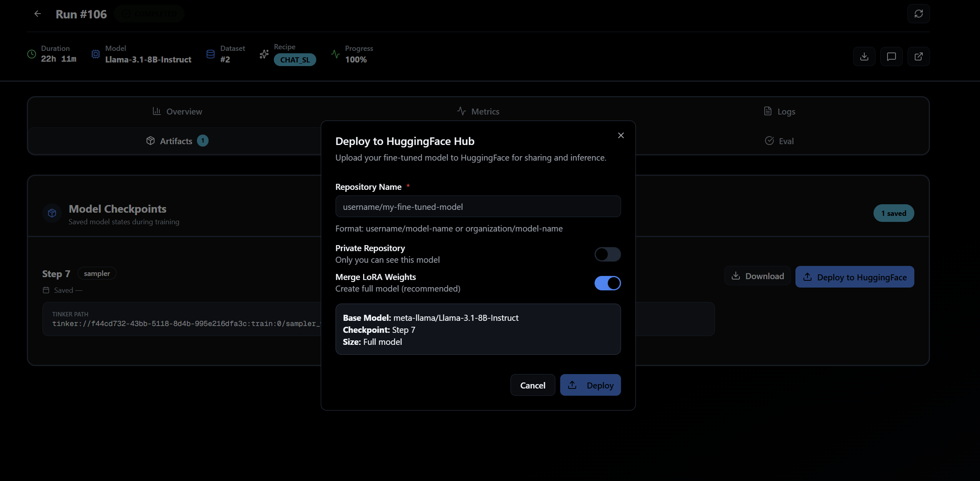Refresh the run status
980x481 pixels.
coord(918,13)
